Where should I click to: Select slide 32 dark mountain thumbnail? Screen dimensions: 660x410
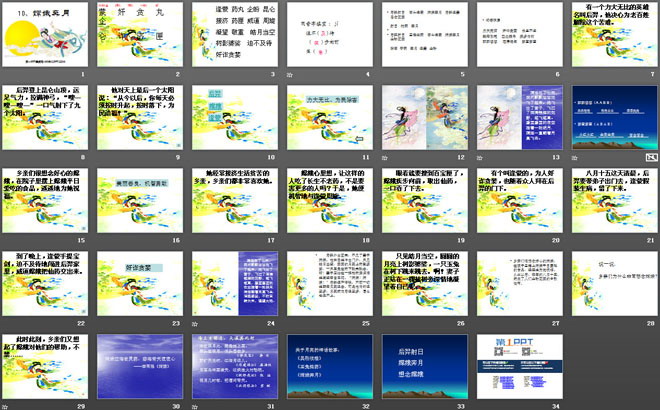(x=330, y=366)
